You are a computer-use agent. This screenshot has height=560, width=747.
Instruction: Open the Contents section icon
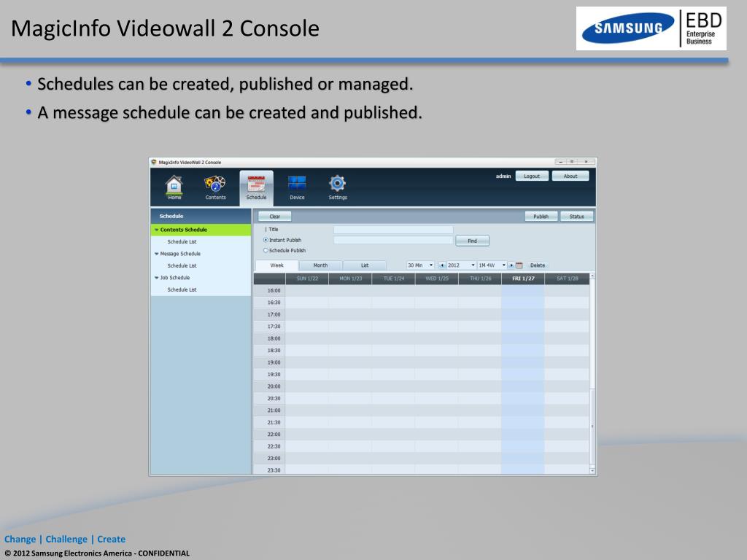point(215,184)
